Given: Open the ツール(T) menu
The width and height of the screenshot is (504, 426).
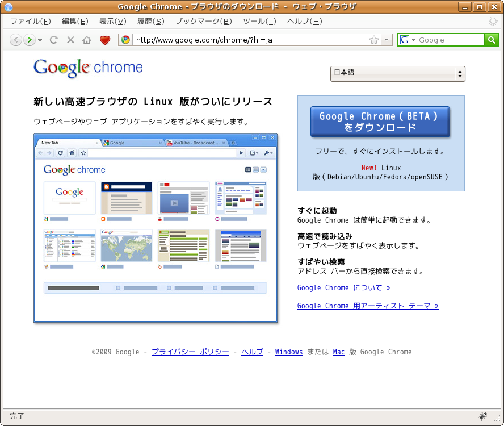Looking at the screenshot, I should coord(259,22).
